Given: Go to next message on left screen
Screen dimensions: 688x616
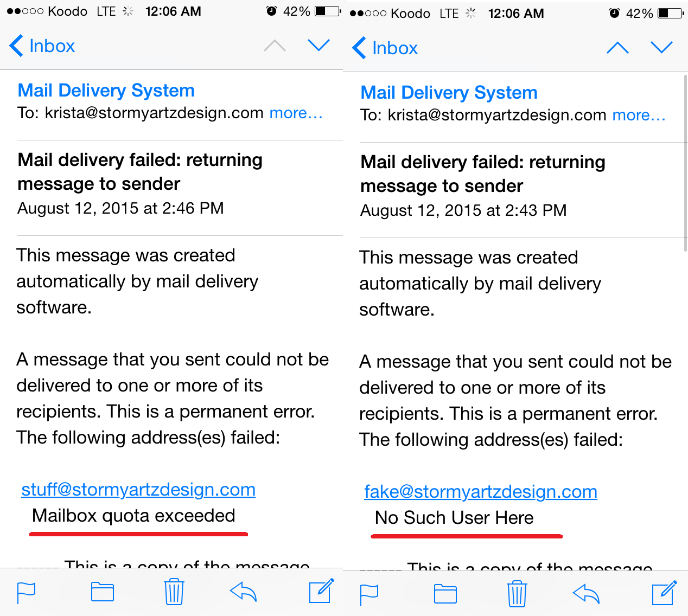Looking at the screenshot, I should [x=318, y=46].
